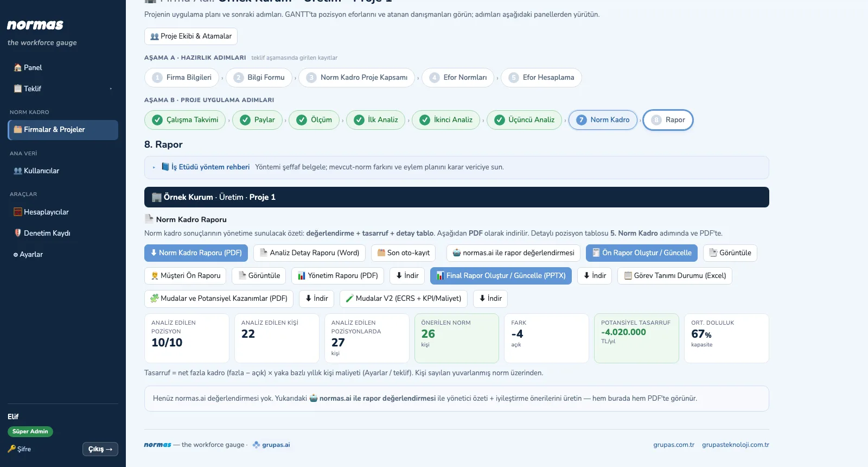Expand the Teklif submenu arrow

click(x=111, y=89)
